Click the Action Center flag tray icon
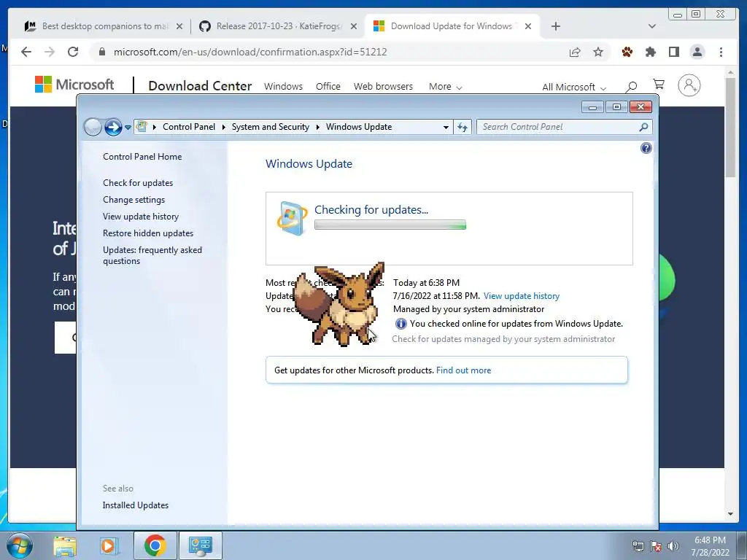The image size is (747, 560). (x=656, y=546)
